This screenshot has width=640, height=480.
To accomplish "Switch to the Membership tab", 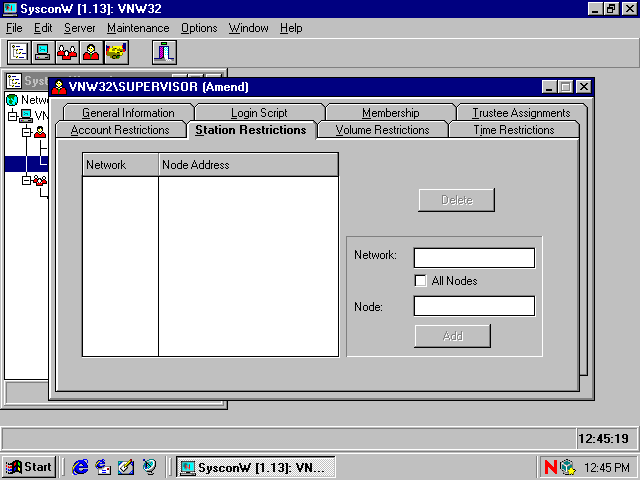I will [391, 113].
